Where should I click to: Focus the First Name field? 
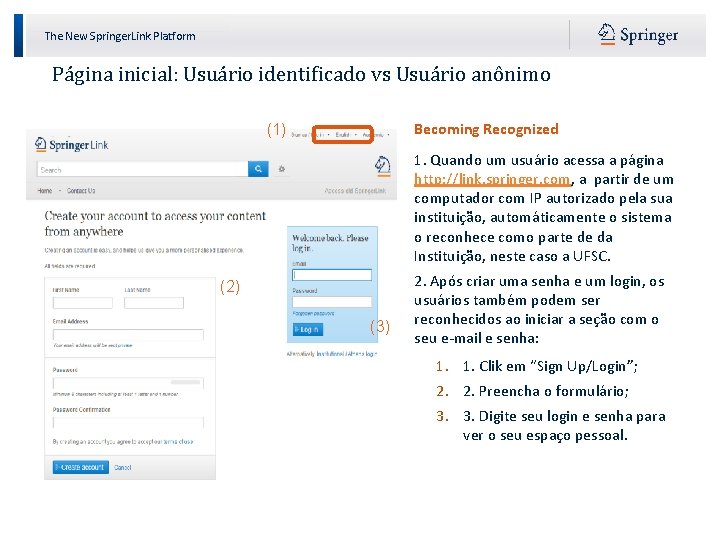coord(83,303)
